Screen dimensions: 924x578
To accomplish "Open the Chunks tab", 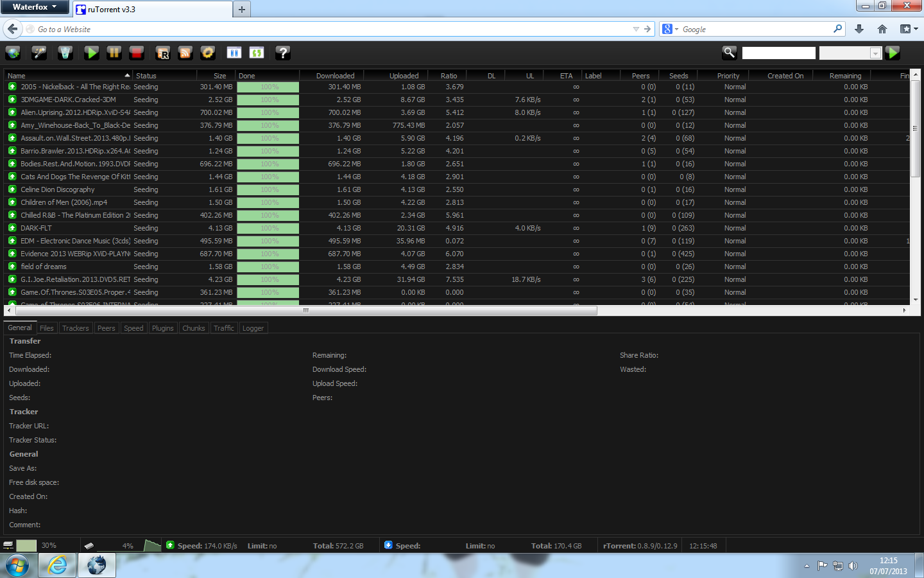I will (x=194, y=328).
